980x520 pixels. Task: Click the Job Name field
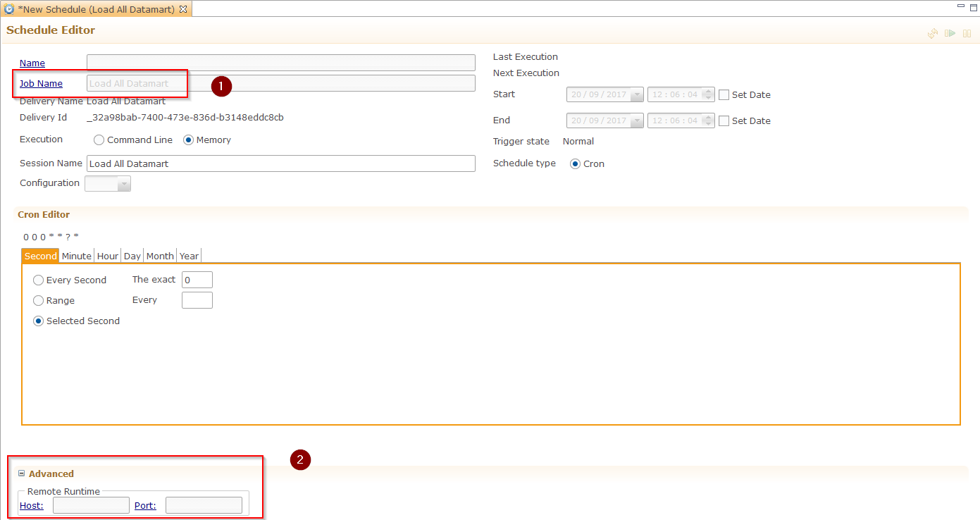[x=281, y=83]
